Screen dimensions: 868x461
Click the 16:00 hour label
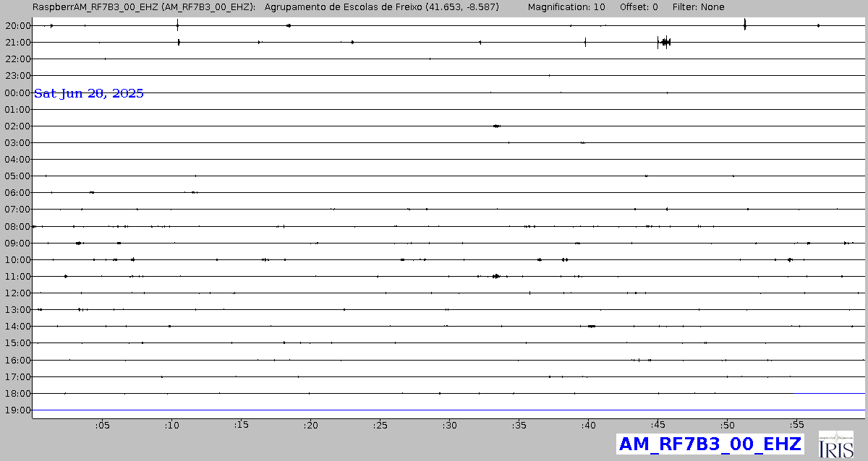tap(17, 361)
